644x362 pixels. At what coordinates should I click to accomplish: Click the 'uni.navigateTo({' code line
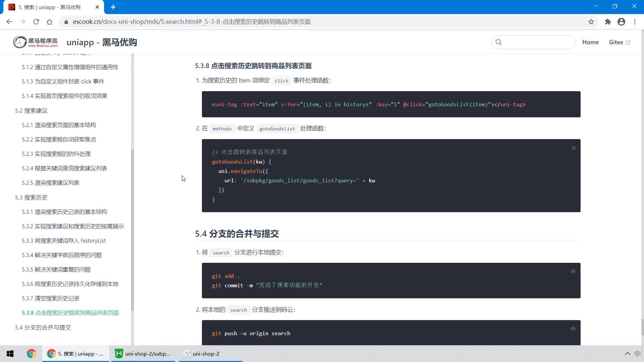coord(243,171)
